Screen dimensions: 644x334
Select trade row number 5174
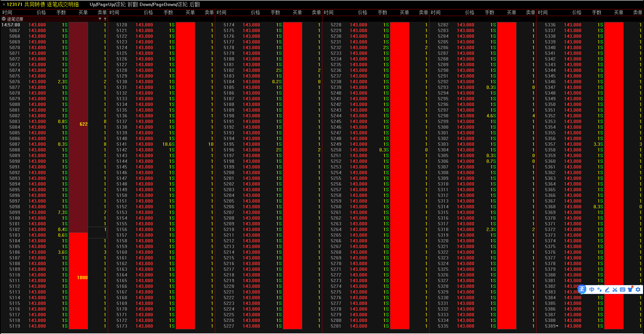(x=229, y=25)
